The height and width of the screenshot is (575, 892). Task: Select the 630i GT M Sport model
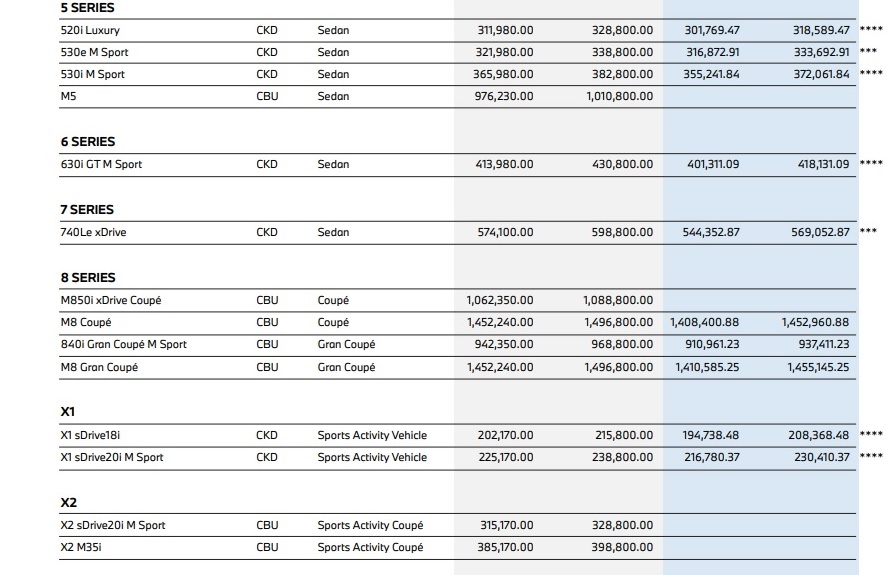tap(101, 164)
